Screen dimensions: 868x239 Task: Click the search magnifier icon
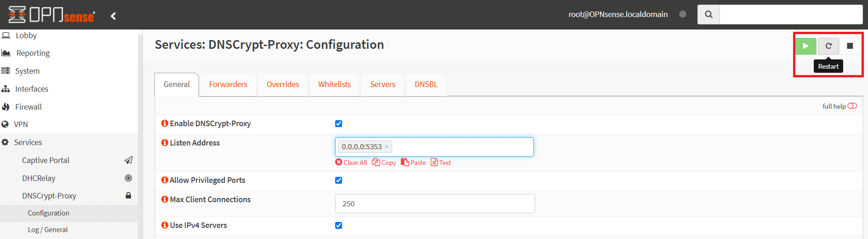tap(708, 15)
